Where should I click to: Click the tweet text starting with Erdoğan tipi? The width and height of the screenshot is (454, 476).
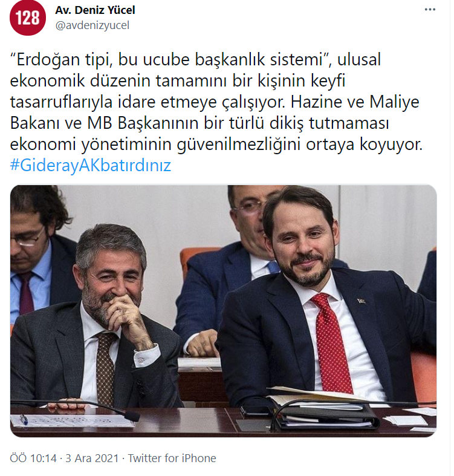click(216, 102)
